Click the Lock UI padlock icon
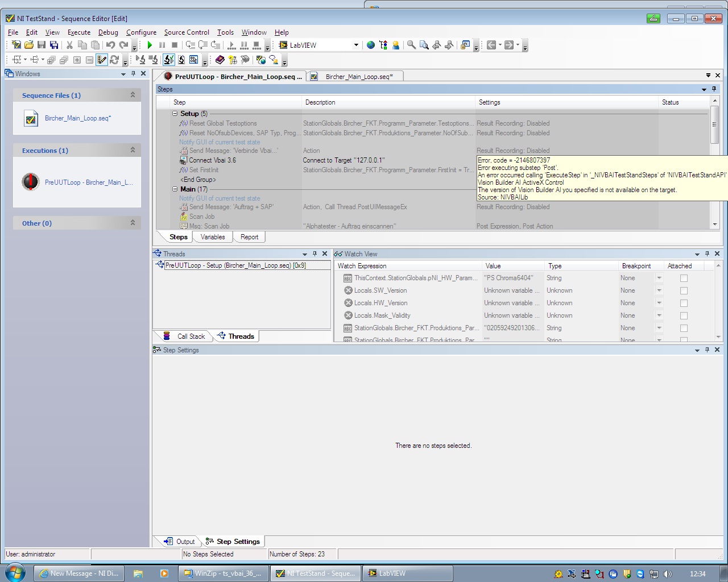The height and width of the screenshot is (582, 728). pos(465,45)
